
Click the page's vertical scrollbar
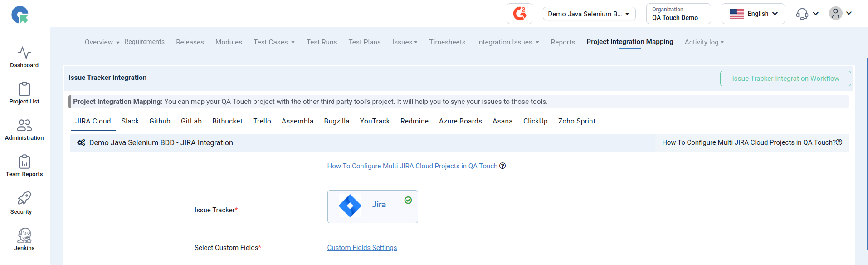[x=867, y=154]
